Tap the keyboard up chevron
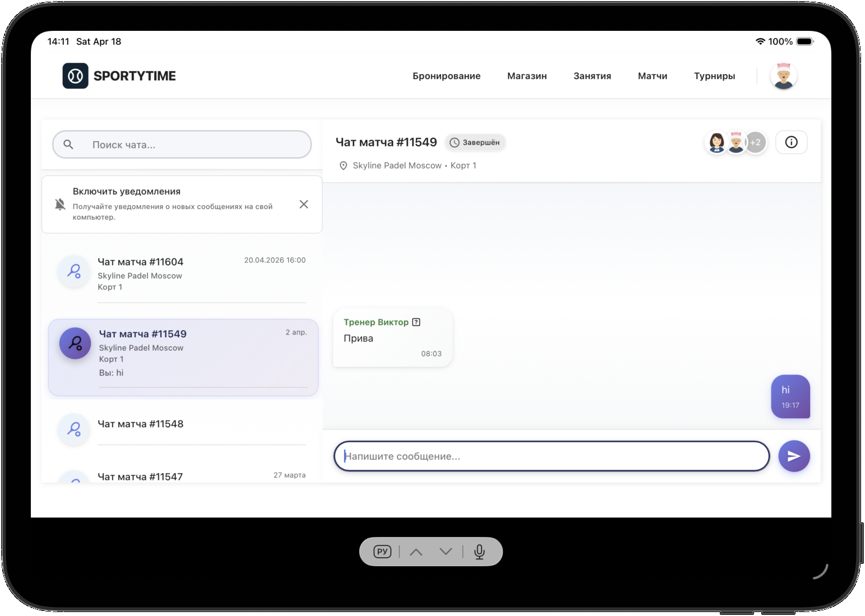865x616 pixels. pos(416,552)
